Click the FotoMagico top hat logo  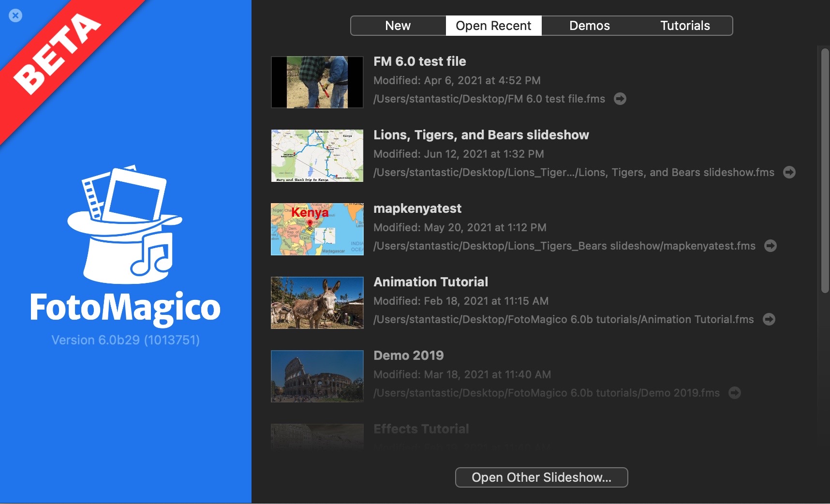(125, 225)
